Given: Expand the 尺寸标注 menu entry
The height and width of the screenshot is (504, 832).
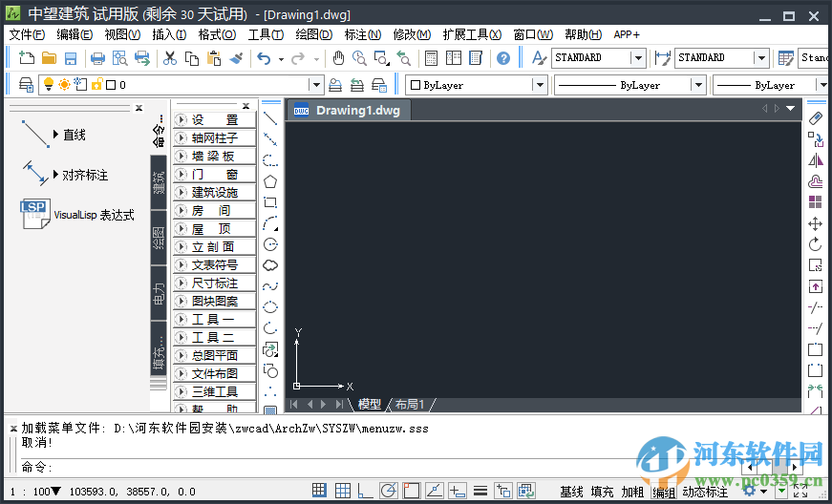Looking at the screenshot, I should coord(214,283).
